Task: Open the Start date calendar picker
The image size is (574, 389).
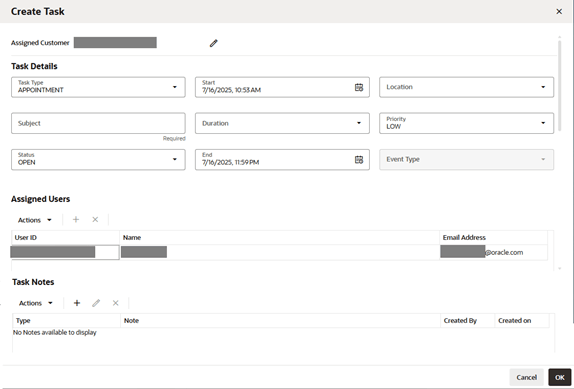Action: pyautogui.click(x=359, y=87)
